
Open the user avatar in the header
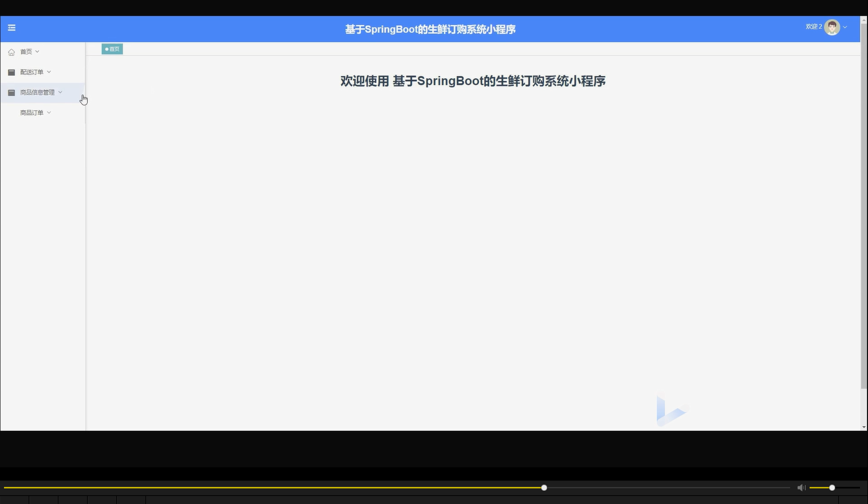pyautogui.click(x=832, y=27)
